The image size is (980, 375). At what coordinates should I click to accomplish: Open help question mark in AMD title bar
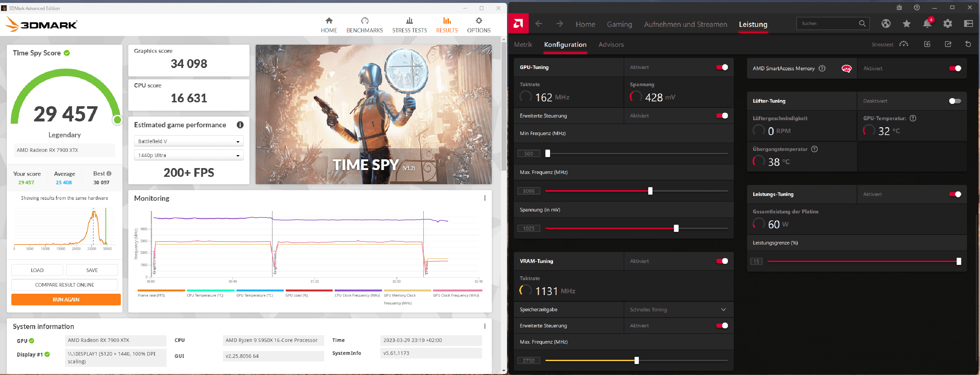coord(917,7)
